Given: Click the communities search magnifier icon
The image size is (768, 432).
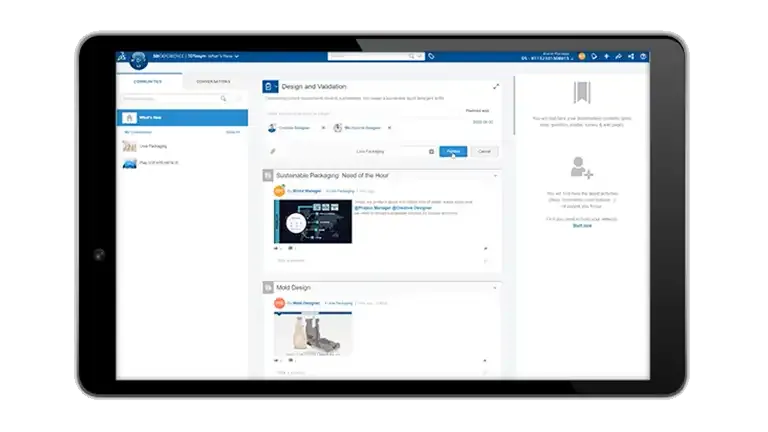Looking at the screenshot, I should (223, 98).
